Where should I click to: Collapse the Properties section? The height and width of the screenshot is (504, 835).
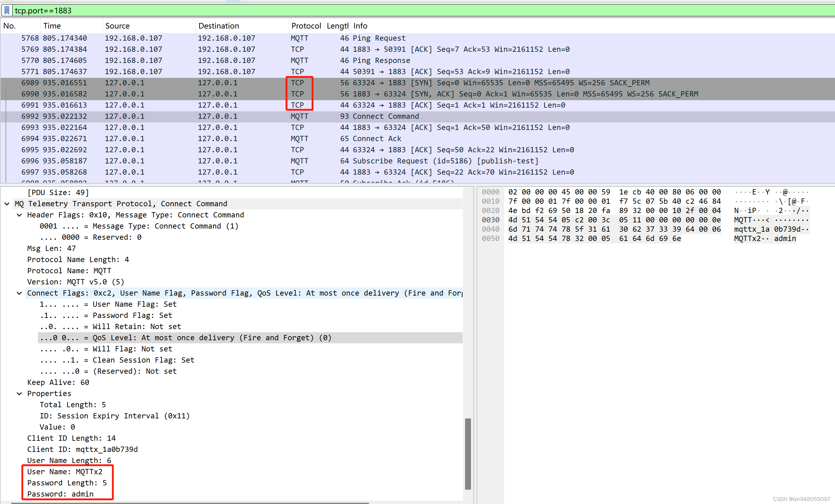click(19, 394)
